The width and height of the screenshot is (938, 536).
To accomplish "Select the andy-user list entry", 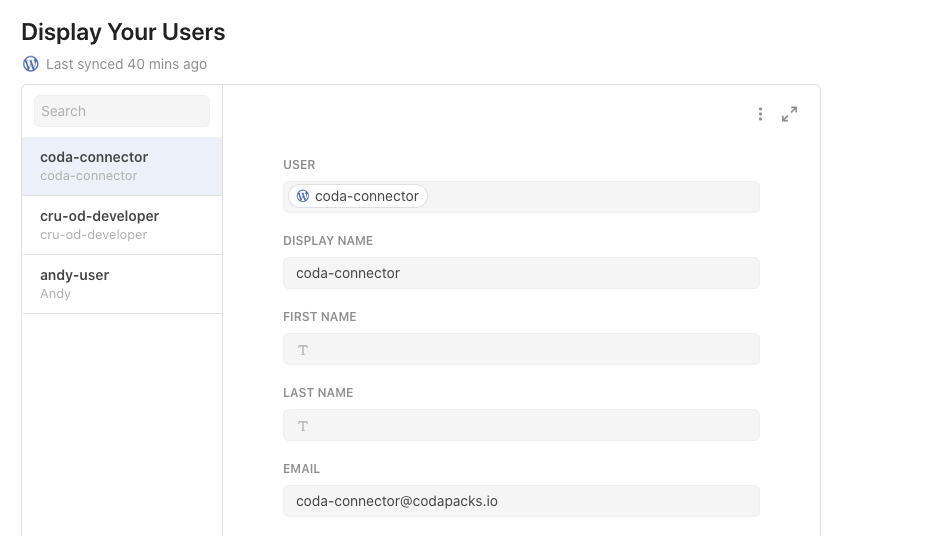I will [x=122, y=284].
